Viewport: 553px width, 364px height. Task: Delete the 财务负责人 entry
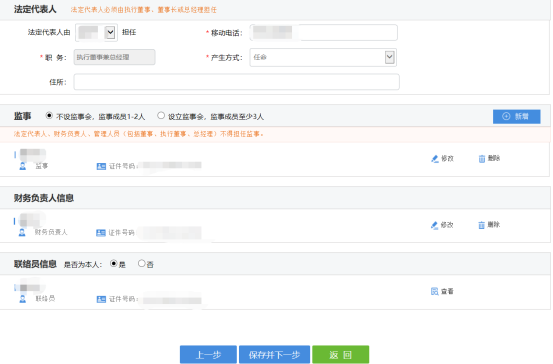tap(489, 225)
